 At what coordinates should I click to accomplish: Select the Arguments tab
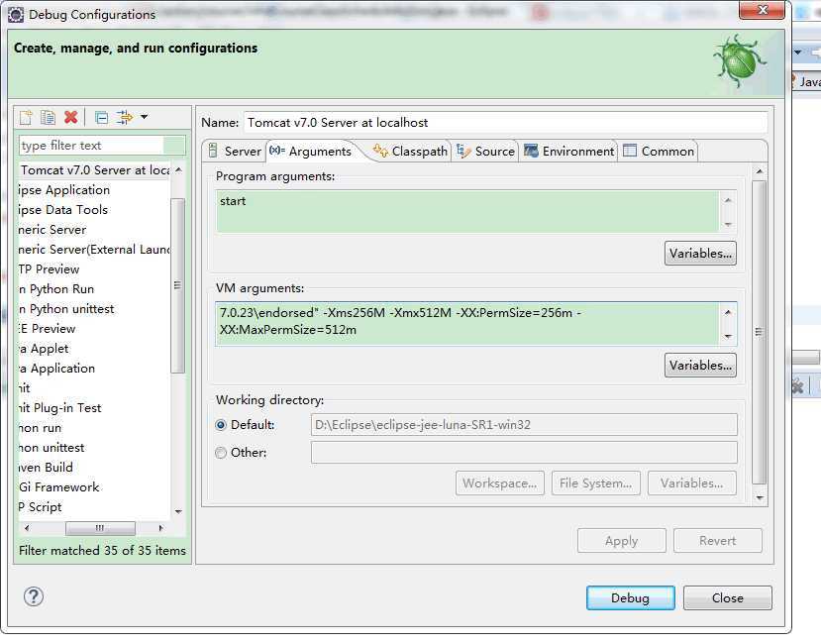(x=312, y=151)
